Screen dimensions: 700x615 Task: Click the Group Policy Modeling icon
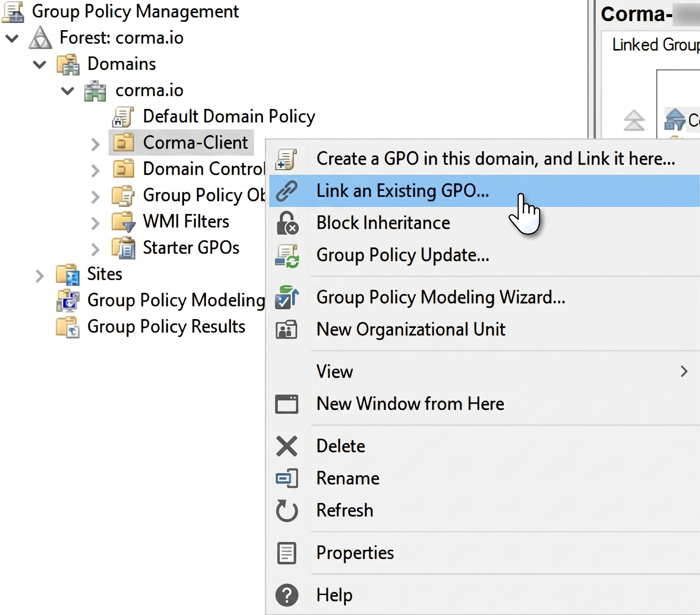(68, 300)
